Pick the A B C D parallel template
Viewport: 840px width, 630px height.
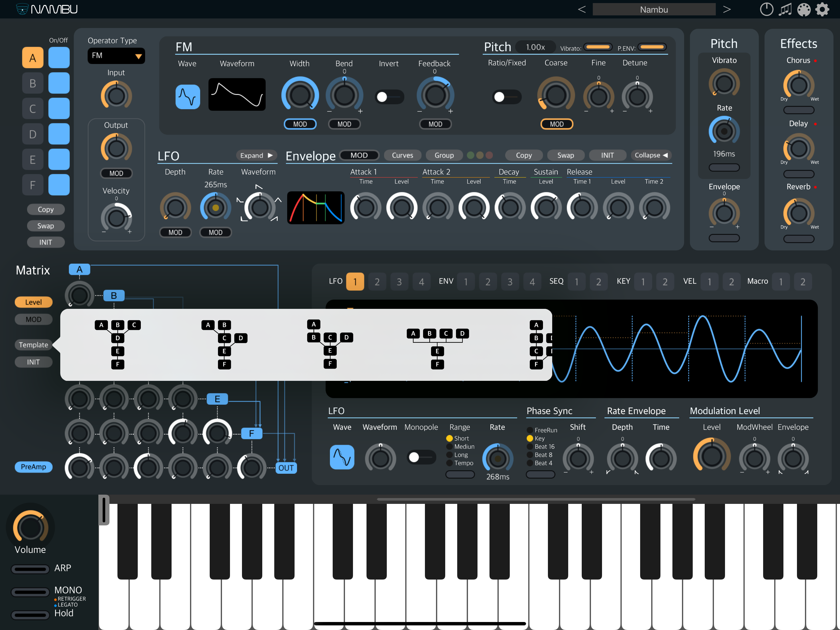(x=438, y=348)
